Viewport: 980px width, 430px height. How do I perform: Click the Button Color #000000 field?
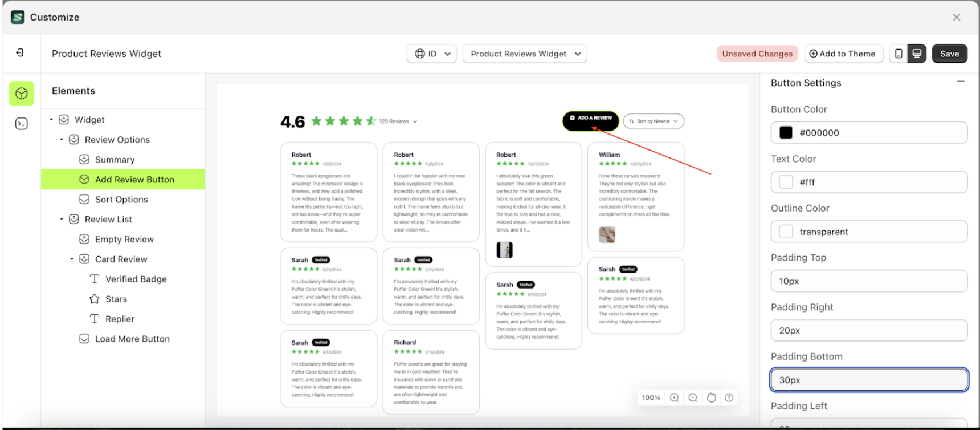[x=869, y=132]
